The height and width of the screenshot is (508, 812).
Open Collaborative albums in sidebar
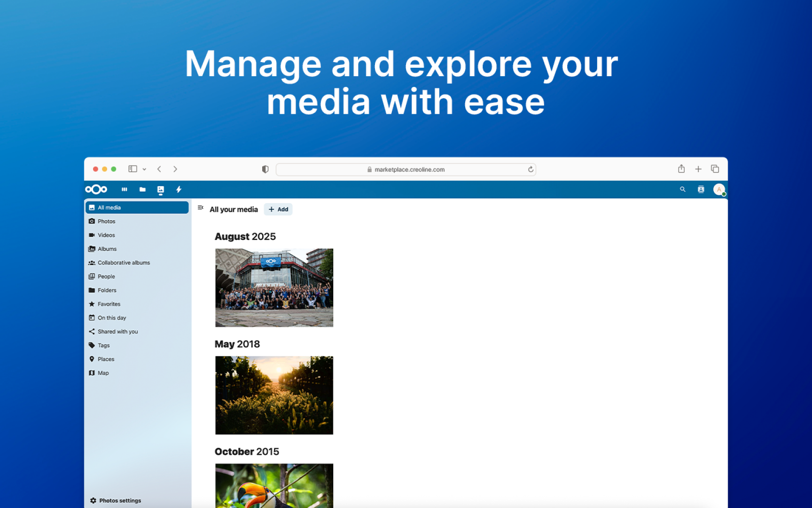137,262
